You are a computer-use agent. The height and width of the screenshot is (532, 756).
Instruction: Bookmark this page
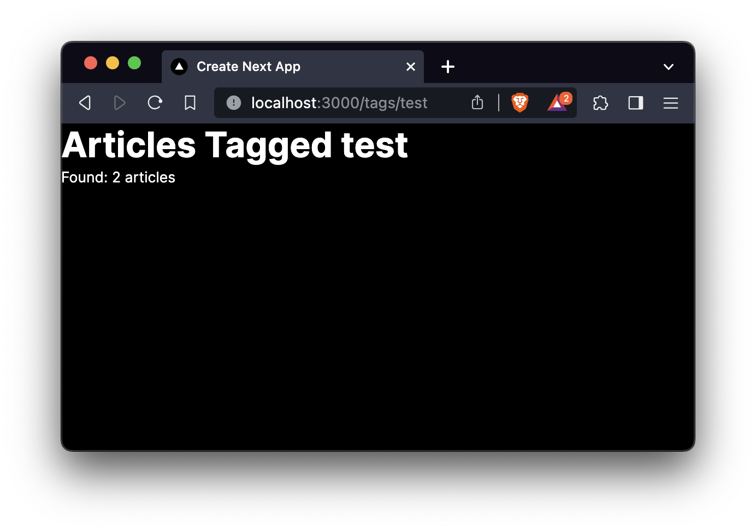point(190,103)
